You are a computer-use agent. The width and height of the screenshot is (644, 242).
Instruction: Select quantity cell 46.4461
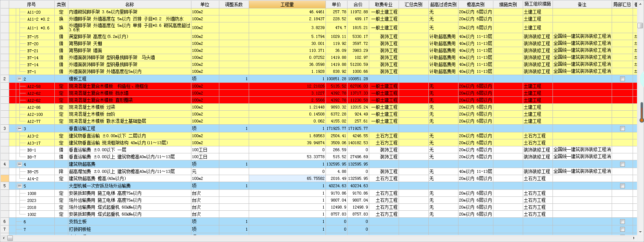click(x=287, y=12)
